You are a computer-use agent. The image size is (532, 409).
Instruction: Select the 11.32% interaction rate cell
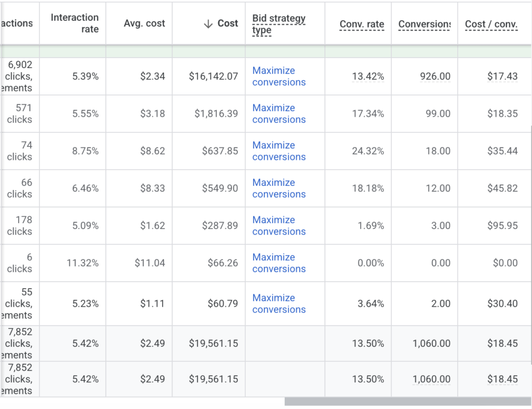pos(82,263)
